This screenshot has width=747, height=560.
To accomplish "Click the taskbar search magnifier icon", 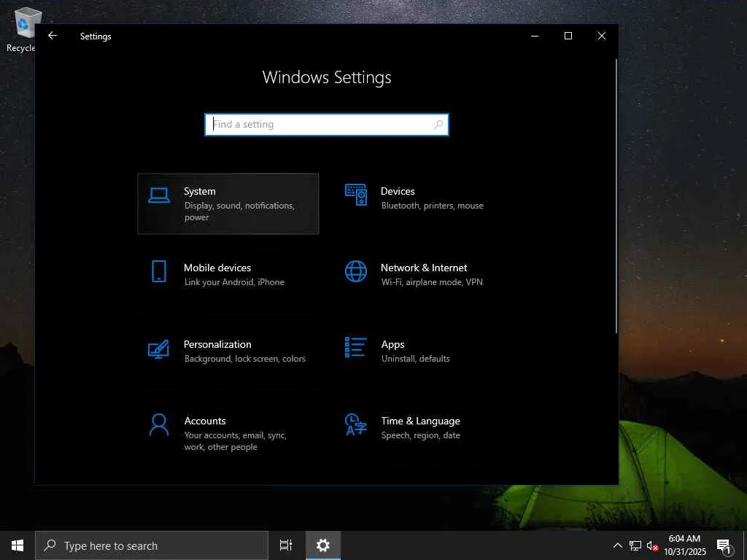I will 50,545.
